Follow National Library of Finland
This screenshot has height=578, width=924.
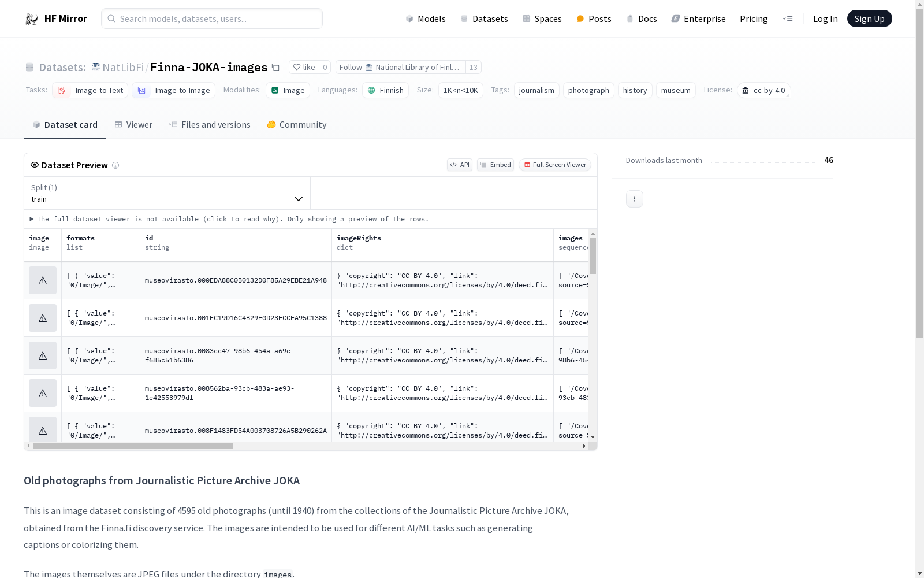400,67
